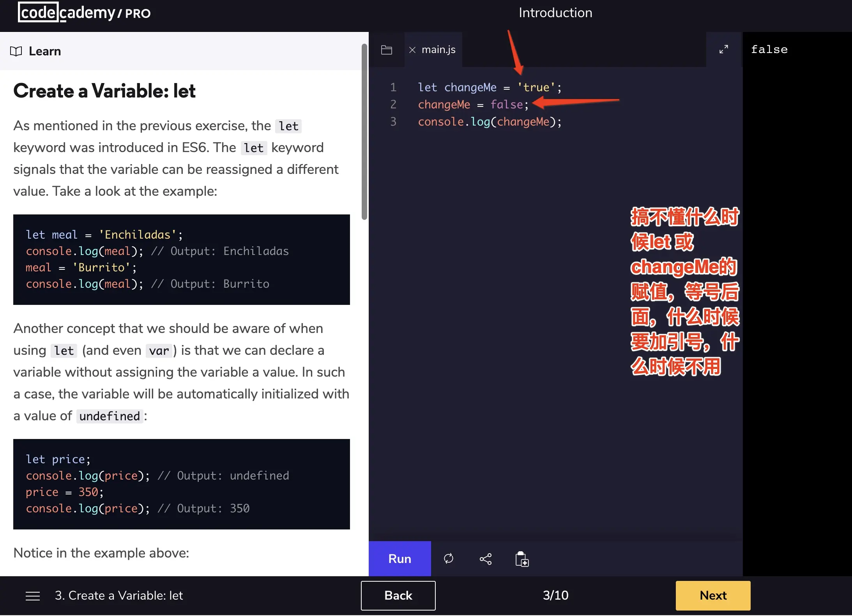Click the Introduction lesson title
The height and width of the screenshot is (616, 852).
(x=555, y=12)
